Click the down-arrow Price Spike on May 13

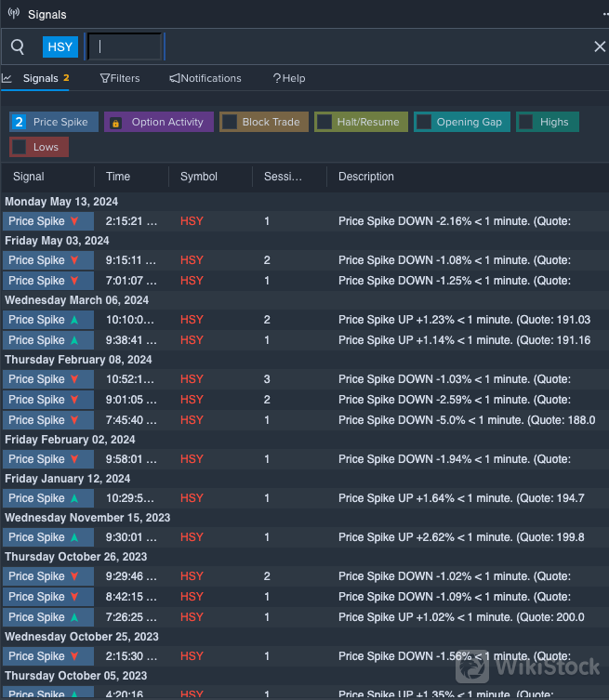coord(48,221)
